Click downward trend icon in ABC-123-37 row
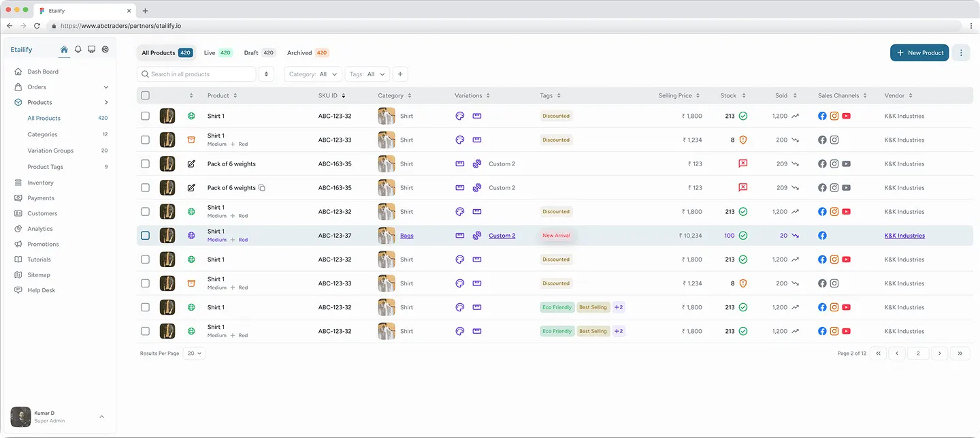This screenshot has width=980, height=438. pos(795,236)
